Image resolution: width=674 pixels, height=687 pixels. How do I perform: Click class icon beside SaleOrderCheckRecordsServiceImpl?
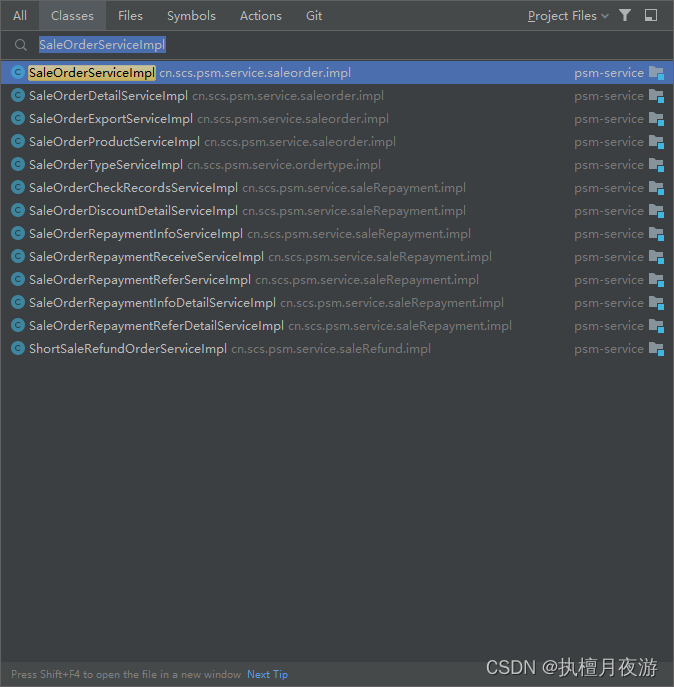pos(18,187)
